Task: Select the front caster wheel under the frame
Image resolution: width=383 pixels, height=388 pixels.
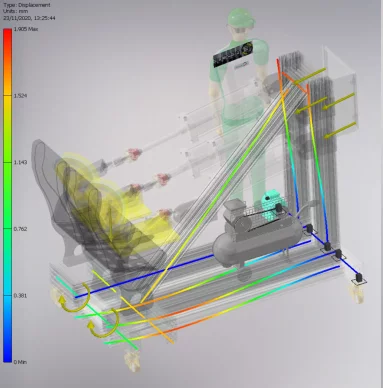Action: point(132,361)
